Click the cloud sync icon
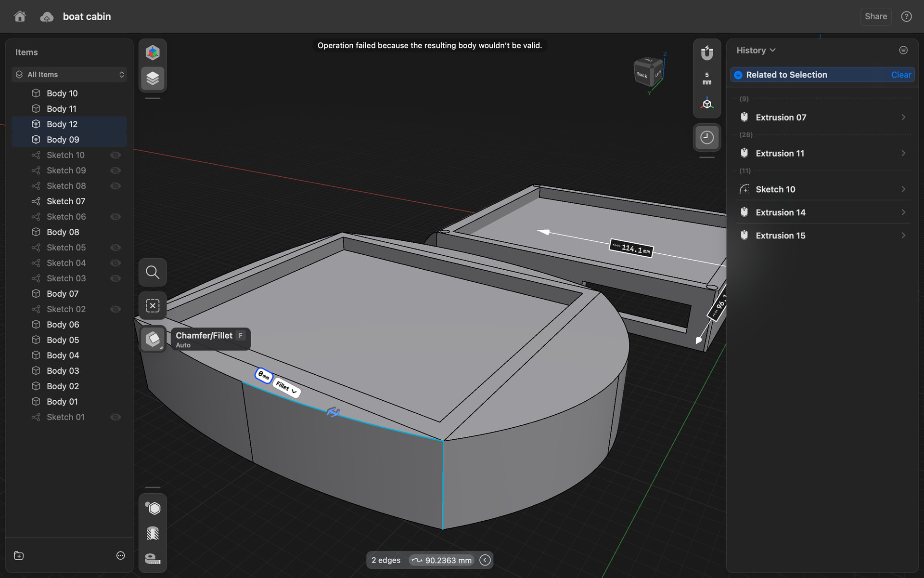This screenshot has height=578, width=924. [47, 17]
